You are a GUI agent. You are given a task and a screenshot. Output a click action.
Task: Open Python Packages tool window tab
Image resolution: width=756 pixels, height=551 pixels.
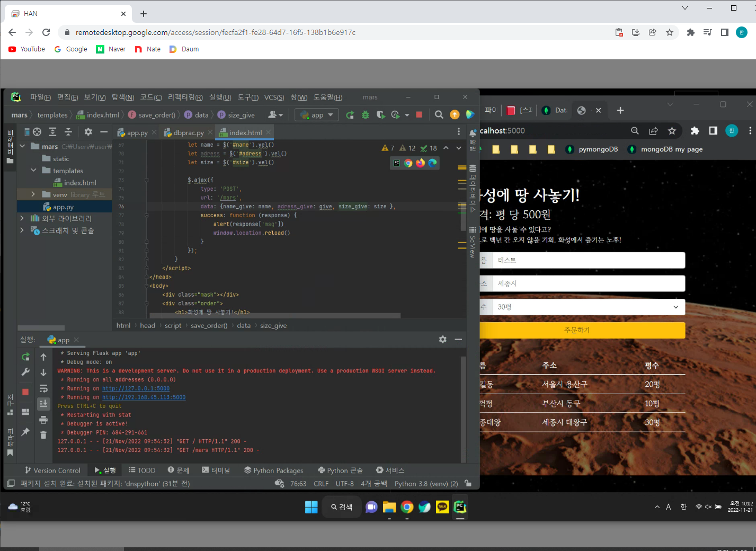(x=274, y=470)
